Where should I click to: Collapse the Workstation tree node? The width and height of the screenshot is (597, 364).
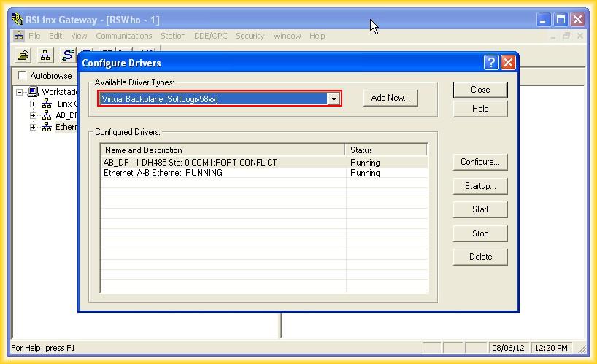[20, 92]
